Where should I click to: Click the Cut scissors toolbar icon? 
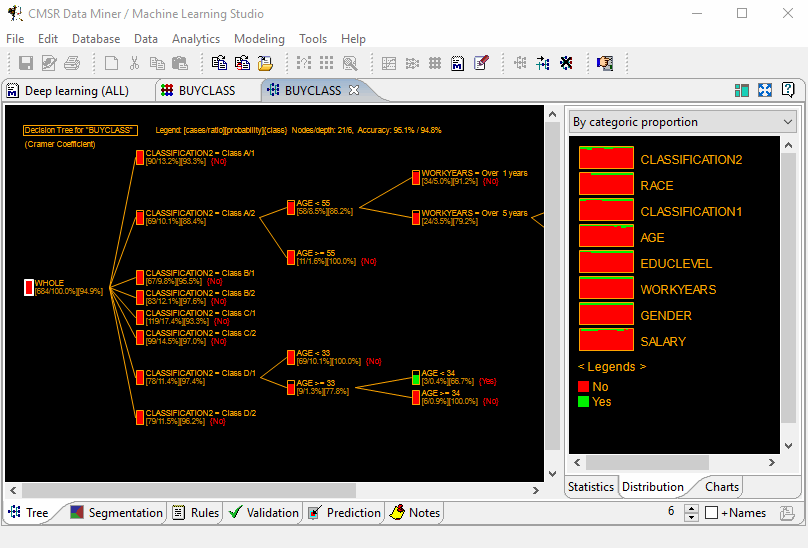(x=134, y=63)
